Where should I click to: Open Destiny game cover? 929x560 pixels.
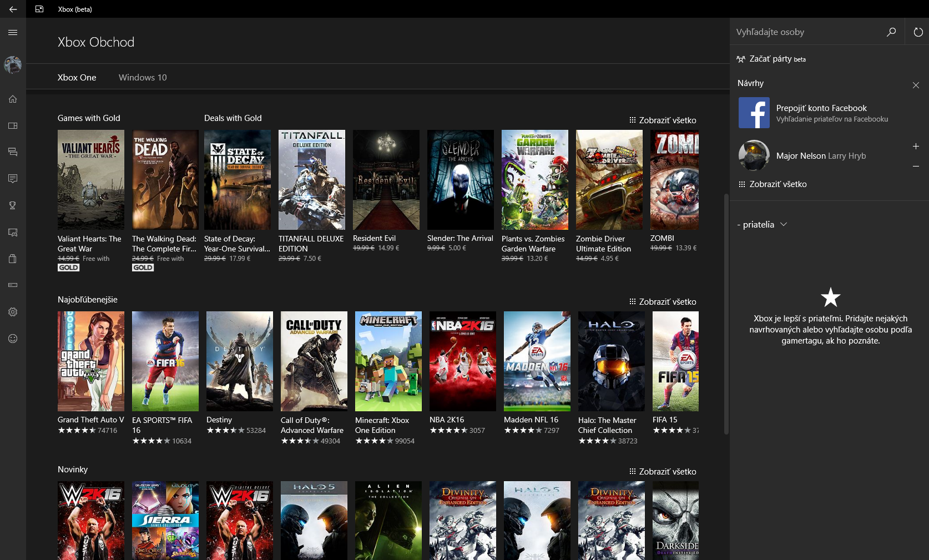click(240, 361)
